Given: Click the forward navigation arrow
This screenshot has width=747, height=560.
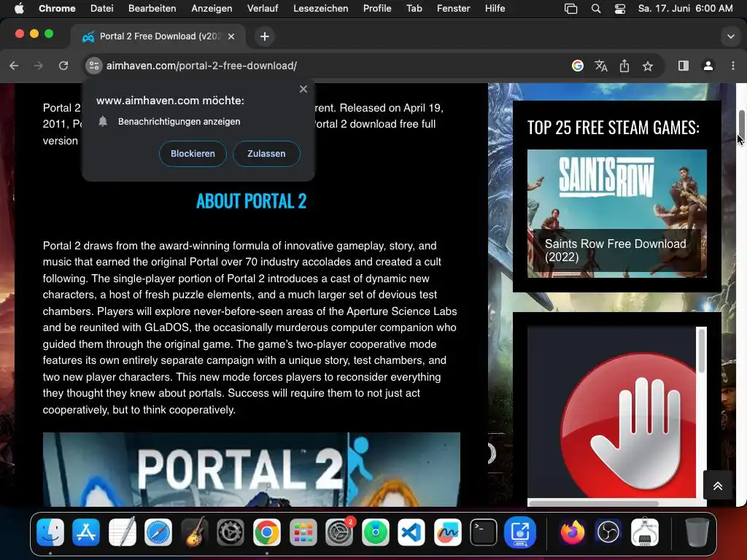Looking at the screenshot, I should pyautogui.click(x=39, y=66).
